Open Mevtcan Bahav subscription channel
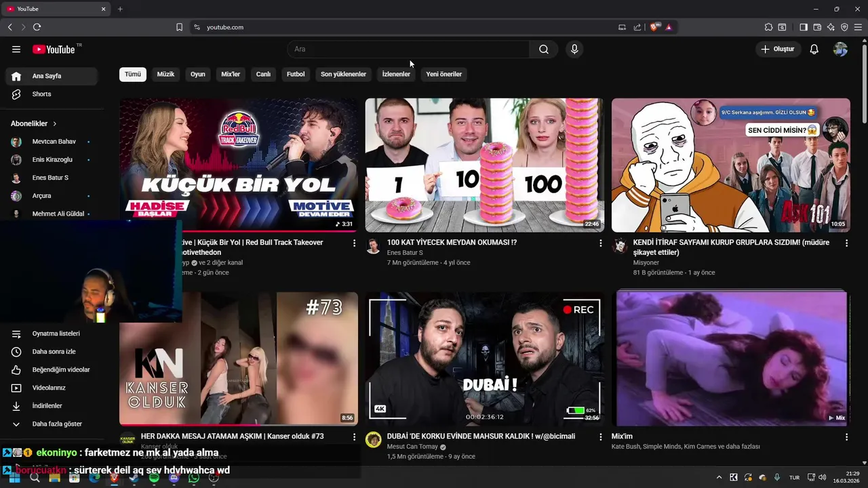 tap(52, 142)
